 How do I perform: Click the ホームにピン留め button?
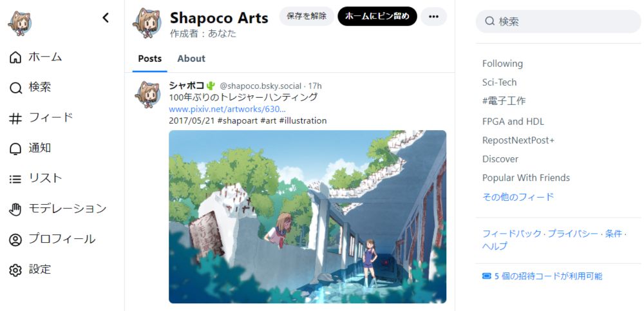pyautogui.click(x=377, y=17)
